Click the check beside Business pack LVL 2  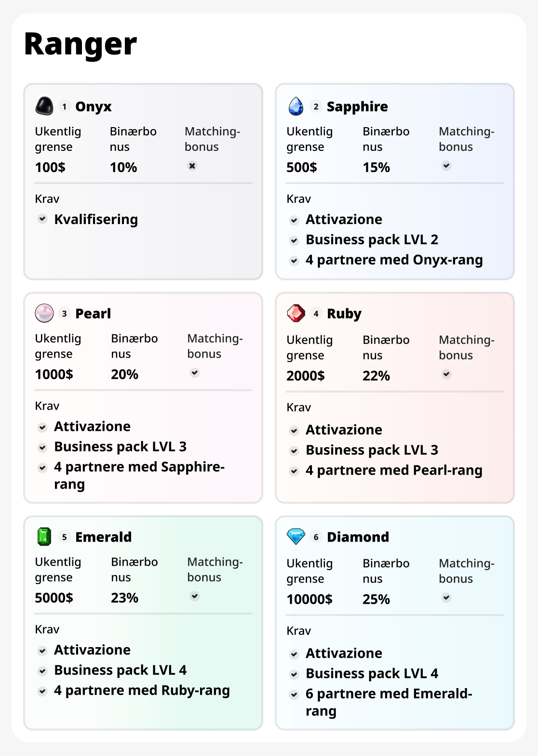(x=294, y=240)
